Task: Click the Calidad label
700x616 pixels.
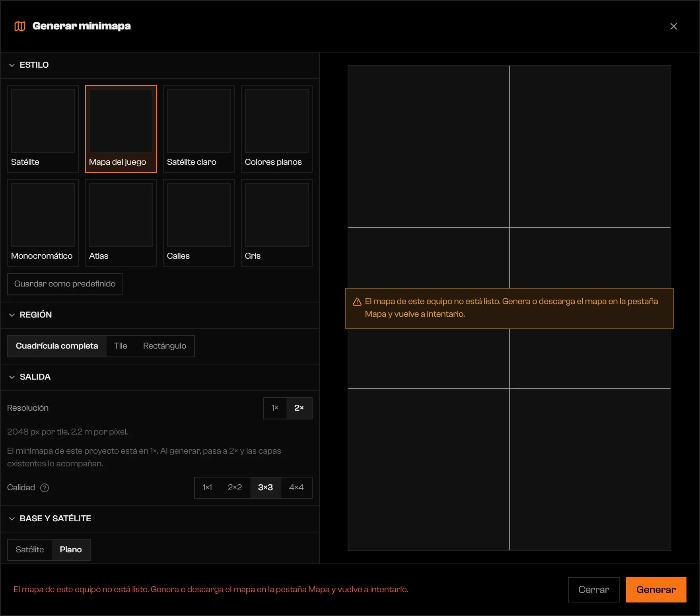Action: pyautogui.click(x=21, y=488)
